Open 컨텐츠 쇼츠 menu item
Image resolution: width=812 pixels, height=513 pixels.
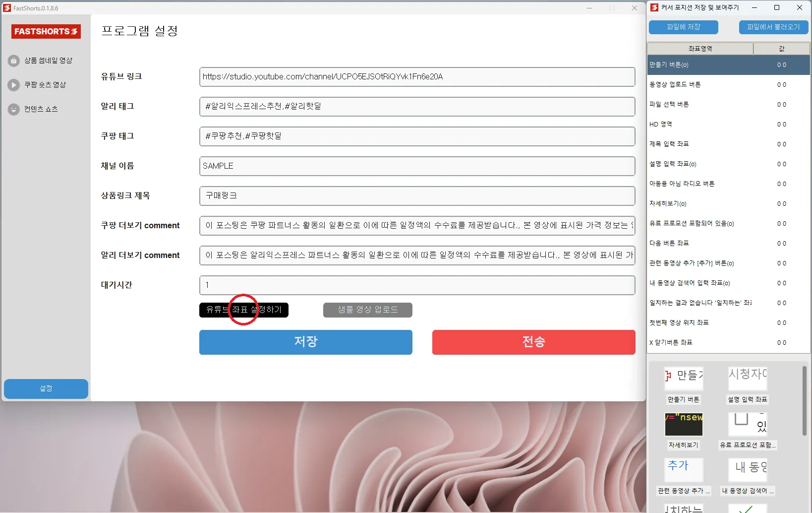(41, 109)
